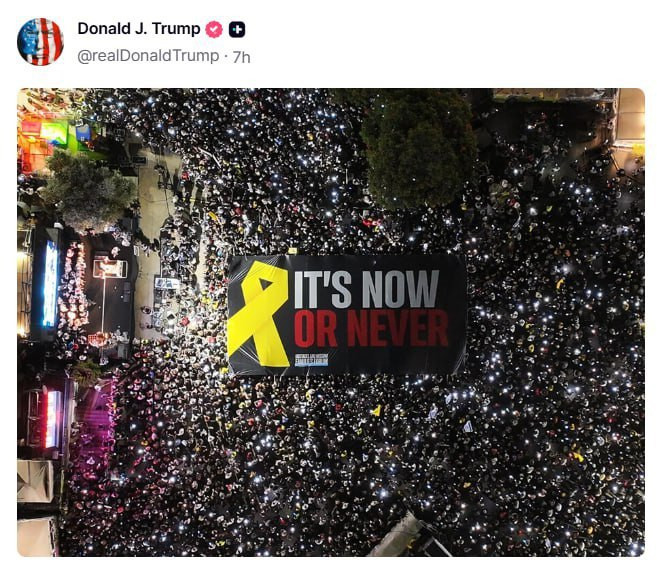The height and width of the screenshot is (567, 657).
Task: Click the red-and-white lit sign in photo
Action: pyautogui.click(x=52, y=419)
